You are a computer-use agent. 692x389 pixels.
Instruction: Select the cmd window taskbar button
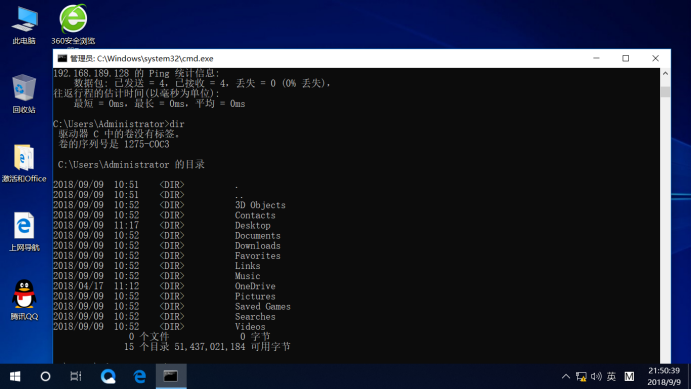click(171, 376)
